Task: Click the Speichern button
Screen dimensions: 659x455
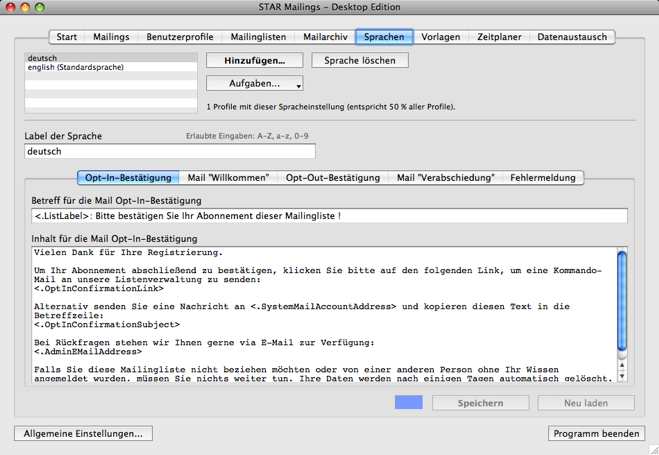Action: tap(480, 403)
